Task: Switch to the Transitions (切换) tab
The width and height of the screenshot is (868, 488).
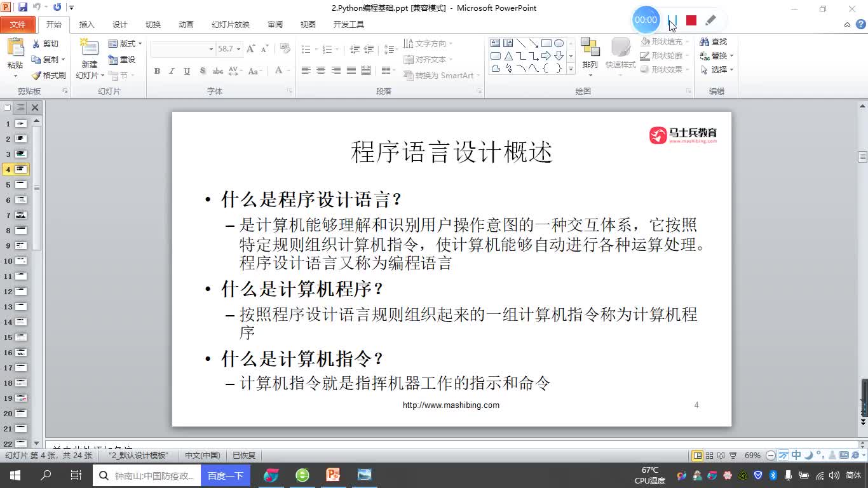Action: [153, 24]
